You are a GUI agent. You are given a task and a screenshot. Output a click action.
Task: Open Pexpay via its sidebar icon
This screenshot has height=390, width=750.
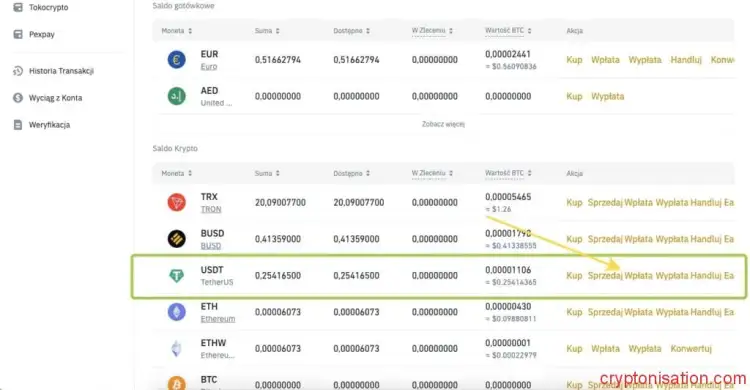tap(18, 34)
